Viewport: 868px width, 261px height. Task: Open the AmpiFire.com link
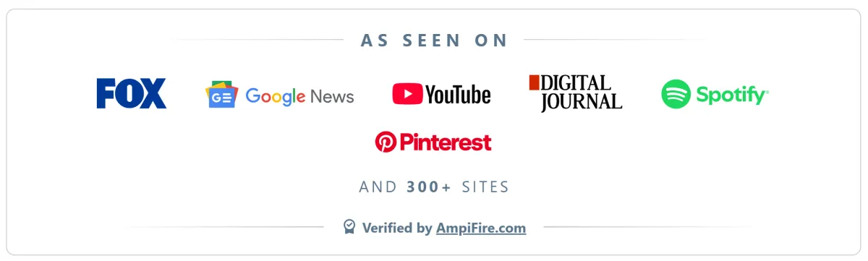[x=481, y=228]
